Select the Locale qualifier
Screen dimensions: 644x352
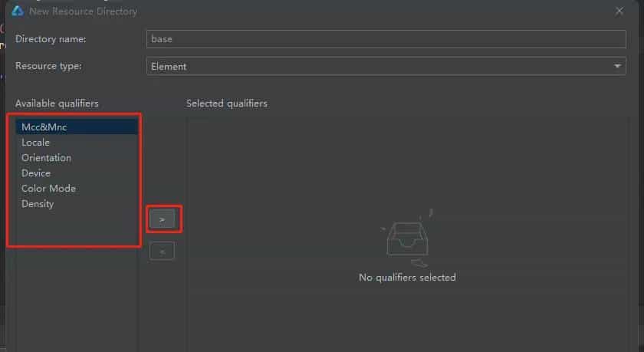pyautogui.click(x=77, y=143)
